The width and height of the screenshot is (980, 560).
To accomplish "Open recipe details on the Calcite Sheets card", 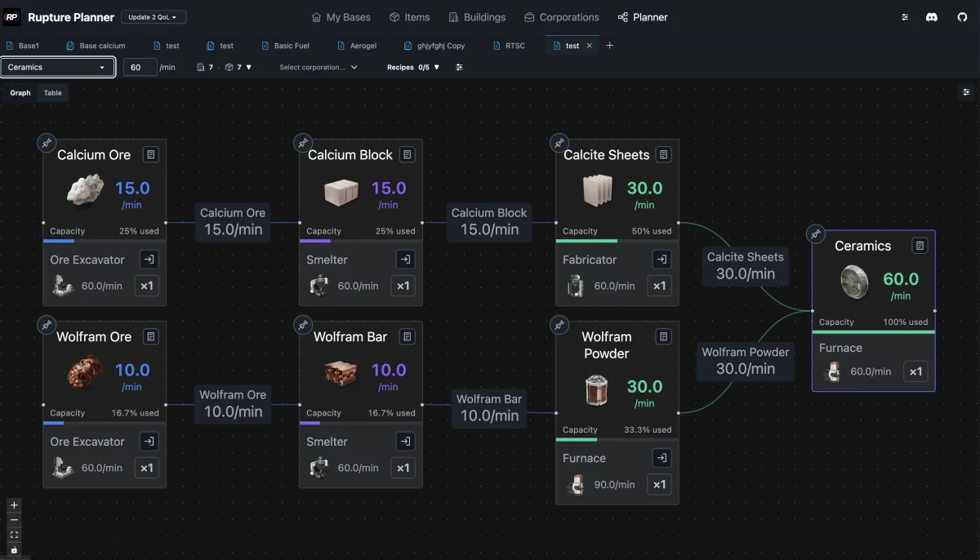I will (x=664, y=154).
